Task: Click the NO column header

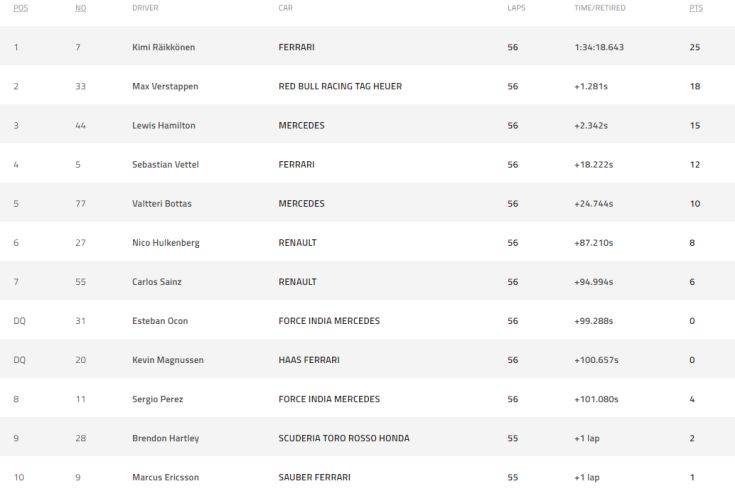Action: click(x=79, y=8)
